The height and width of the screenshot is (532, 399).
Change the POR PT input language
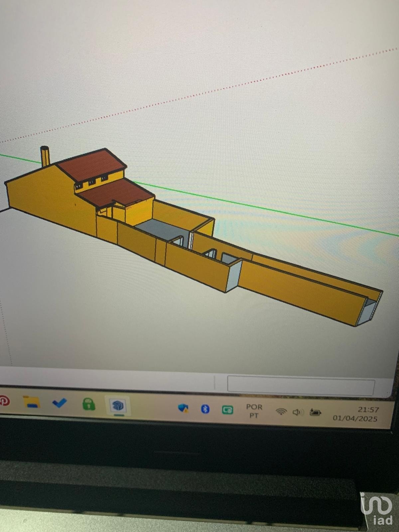254,411
